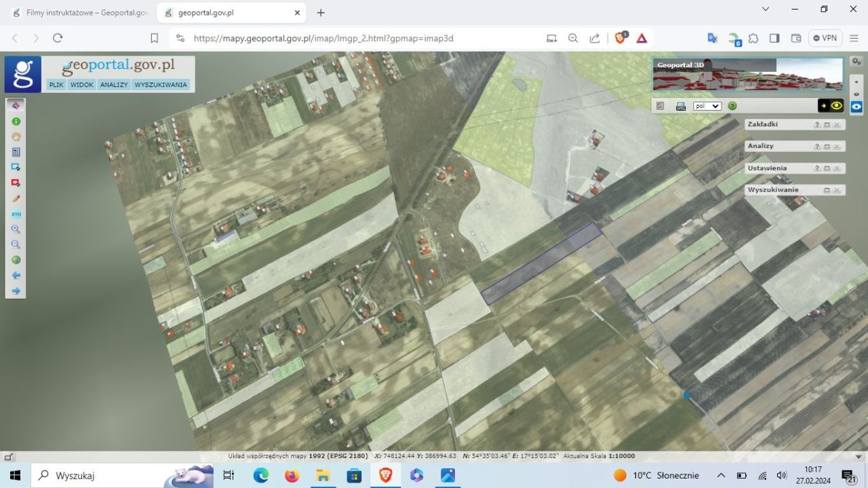The width and height of the screenshot is (868, 488).
Task: Click the green info tool icon
Action: pyautogui.click(x=16, y=121)
